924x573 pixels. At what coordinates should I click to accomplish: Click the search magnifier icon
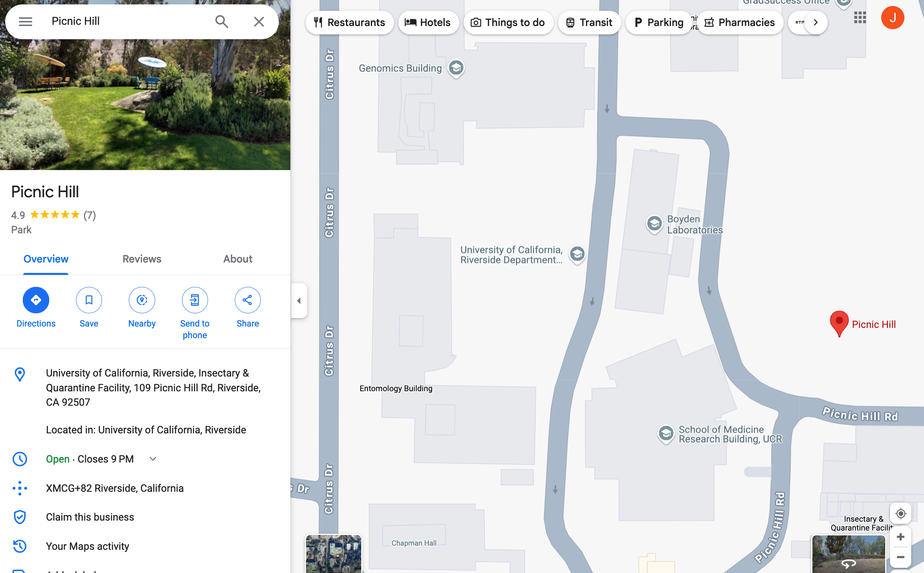coord(222,22)
